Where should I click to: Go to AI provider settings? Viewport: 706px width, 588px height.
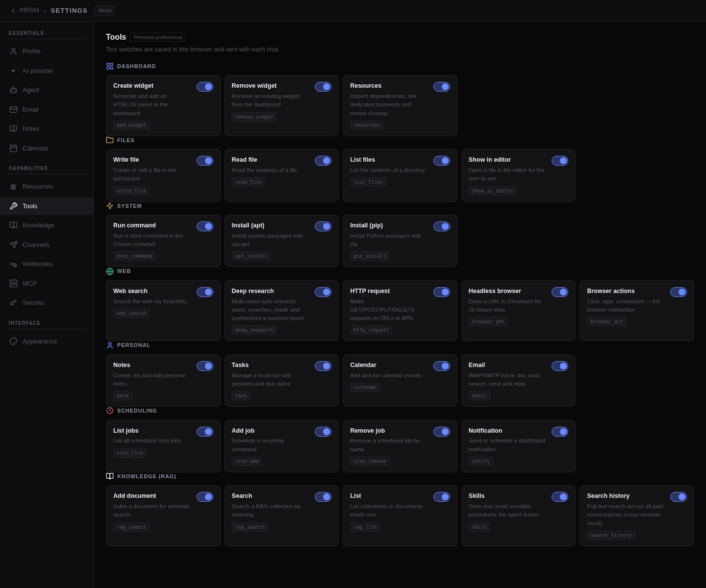coord(47,71)
